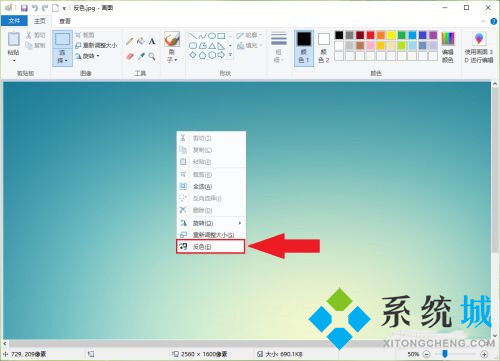This screenshot has width=500, height=361.
Task: Click the Save icon in quick access toolbar
Action: tap(24, 8)
